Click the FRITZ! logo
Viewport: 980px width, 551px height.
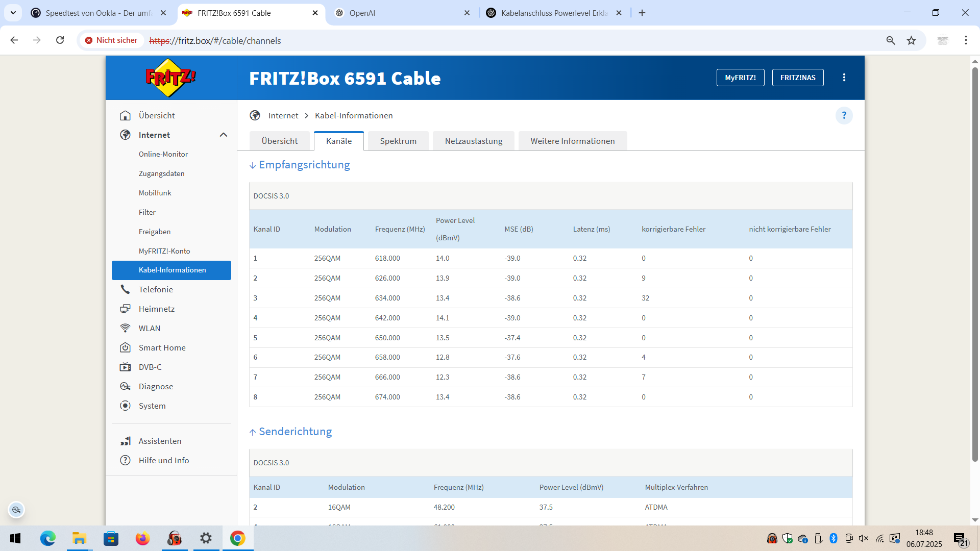170,78
